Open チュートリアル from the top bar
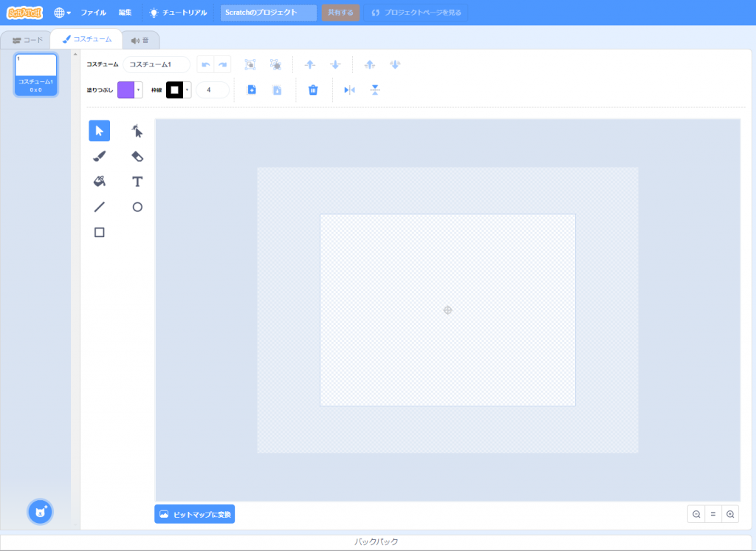The width and height of the screenshot is (756, 551). pyautogui.click(x=178, y=13)
